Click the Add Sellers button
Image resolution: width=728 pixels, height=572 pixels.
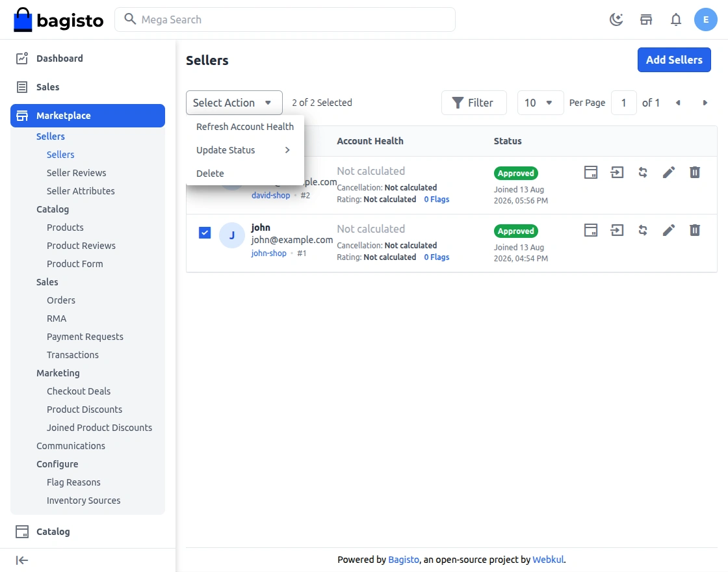click(x=673, y=60)
